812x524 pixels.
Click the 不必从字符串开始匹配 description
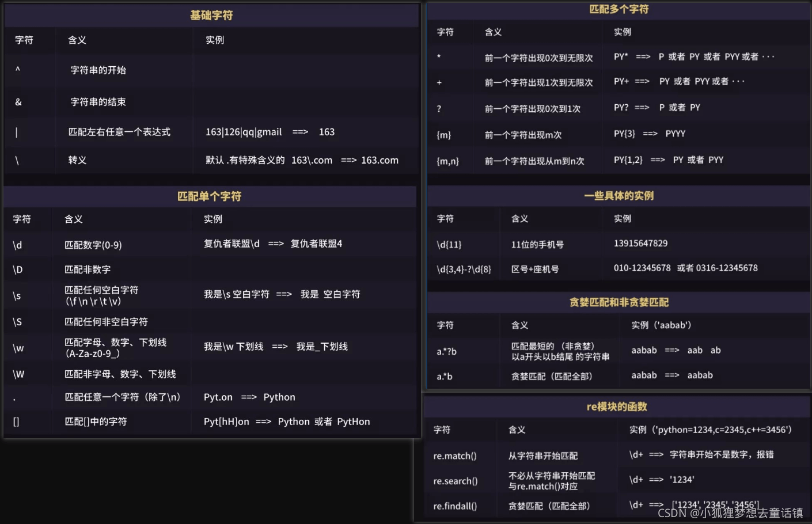tap(552, 476)
